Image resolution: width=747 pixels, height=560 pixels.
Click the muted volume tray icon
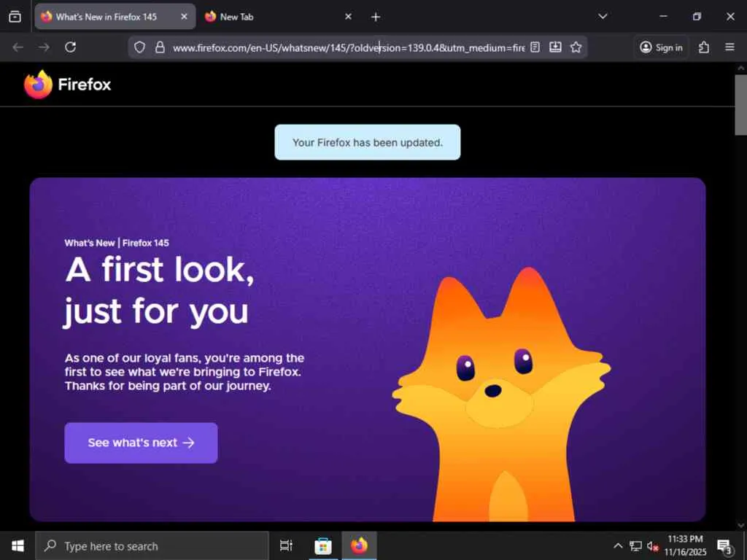click(652, 546)
